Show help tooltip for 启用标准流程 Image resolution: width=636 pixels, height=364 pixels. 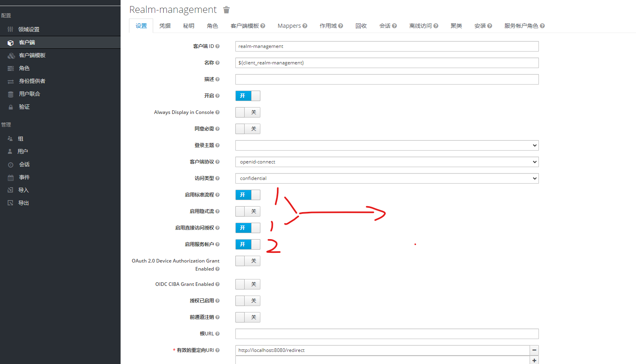click(x=217, y=195)
